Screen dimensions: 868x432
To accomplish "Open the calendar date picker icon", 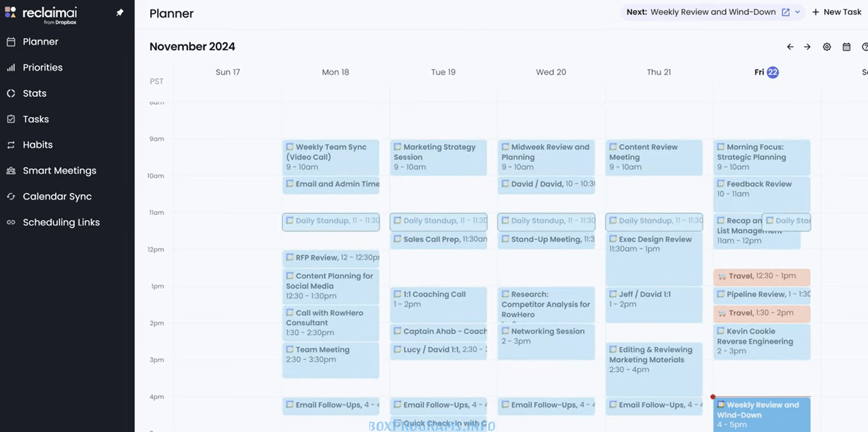I will pyautogui.click(x=846, y=47).
